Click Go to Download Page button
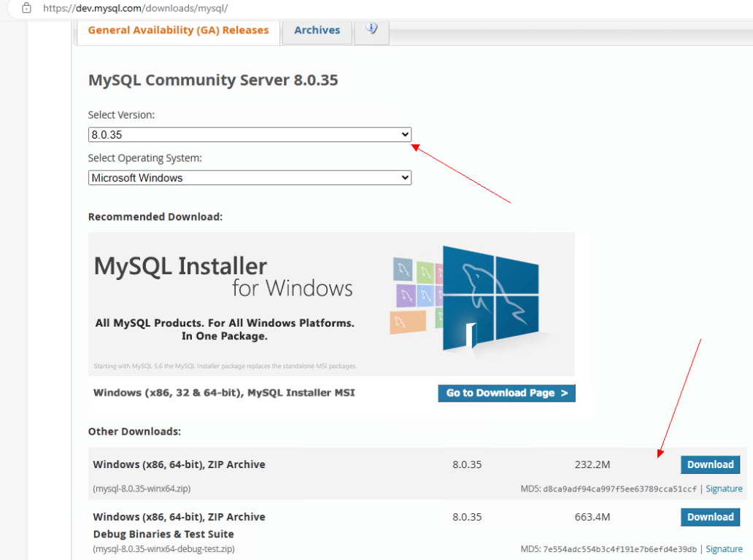Screen dimensions: 753x560 tap(506, 393)
